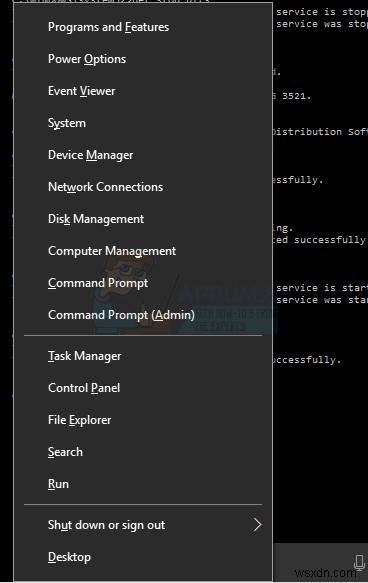Viewport: 368px width, 583px height.
Task: Show the Desktop
Action: 143,557
